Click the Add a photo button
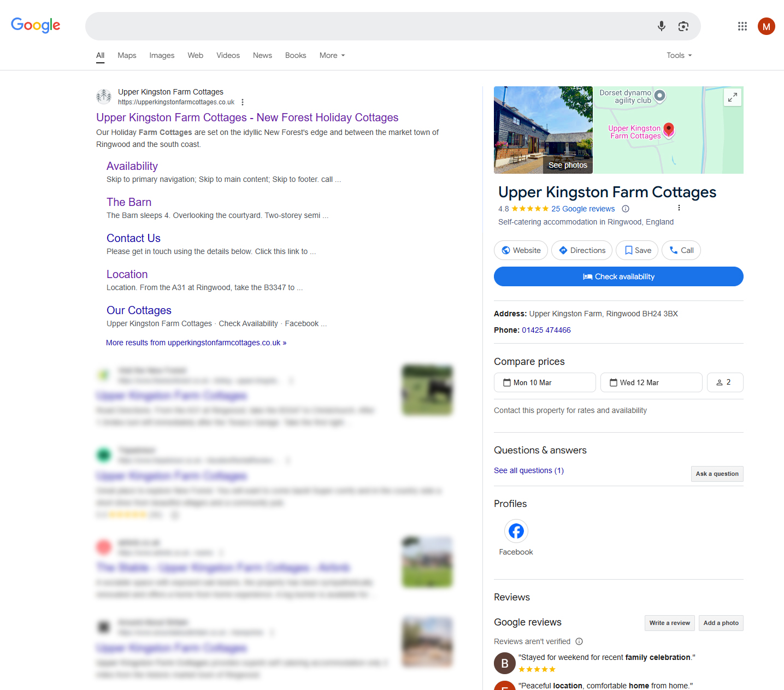784x690 pixels. (721, 623)
